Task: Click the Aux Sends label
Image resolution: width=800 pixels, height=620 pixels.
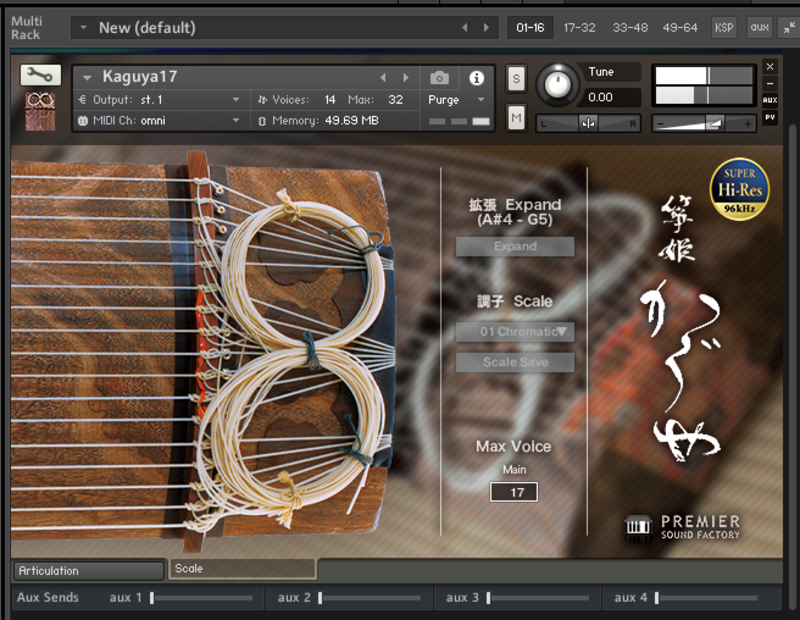Action: [47, 597]
